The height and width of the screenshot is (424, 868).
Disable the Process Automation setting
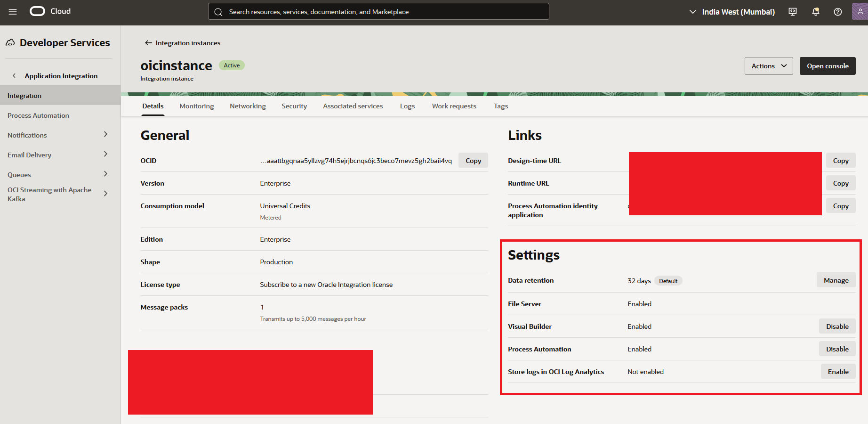(x=837, y=349)
